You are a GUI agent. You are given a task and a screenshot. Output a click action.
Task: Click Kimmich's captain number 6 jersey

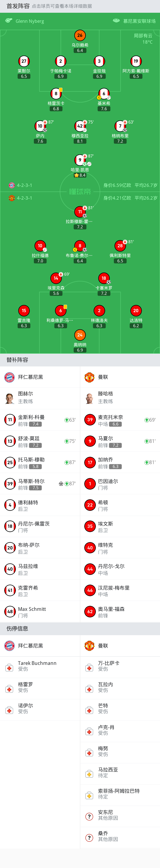click(104, 94)
